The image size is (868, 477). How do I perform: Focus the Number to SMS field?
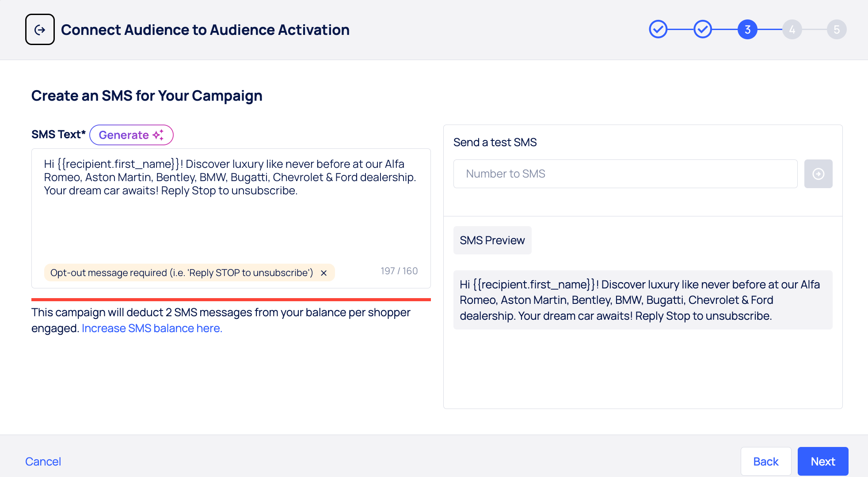625,174
